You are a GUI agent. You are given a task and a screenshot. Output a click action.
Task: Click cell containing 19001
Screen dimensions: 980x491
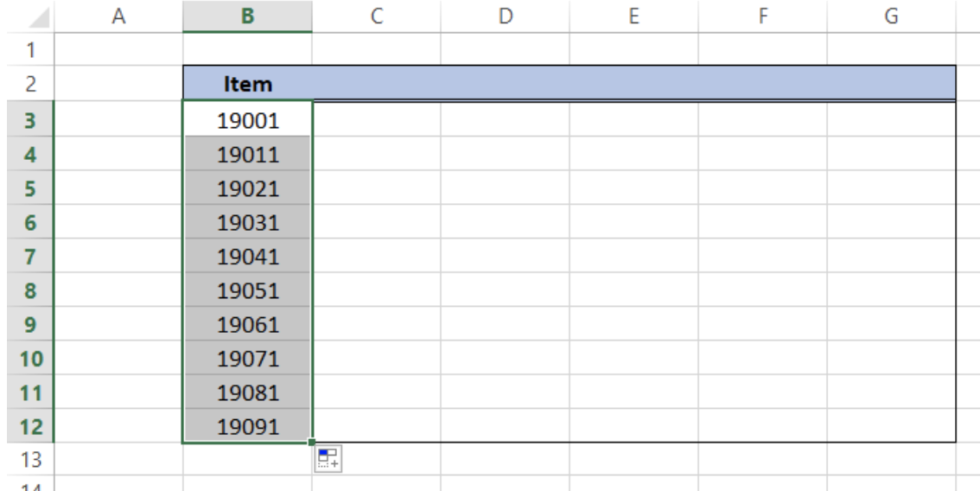point(247,120)
